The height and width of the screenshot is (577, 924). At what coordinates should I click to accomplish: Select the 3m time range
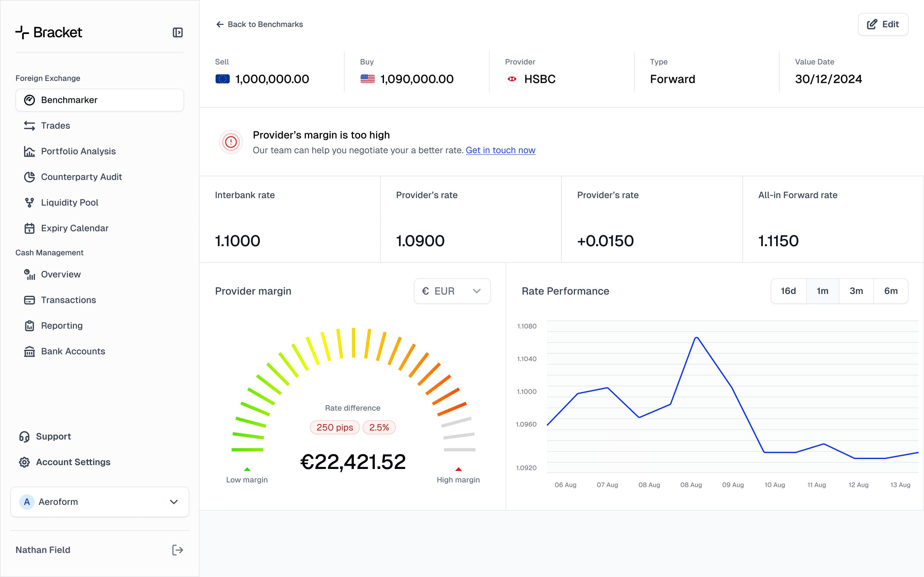[x=856, y=291]
